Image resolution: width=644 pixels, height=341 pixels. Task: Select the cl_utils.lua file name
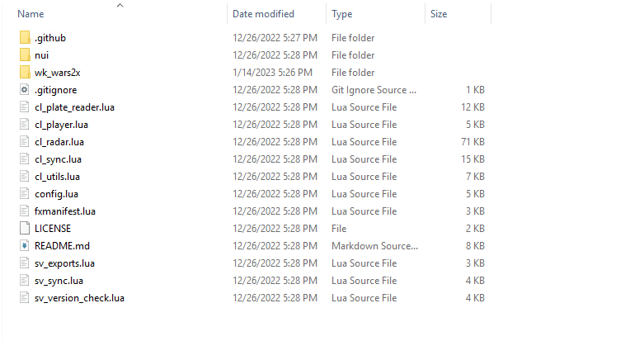58,177
